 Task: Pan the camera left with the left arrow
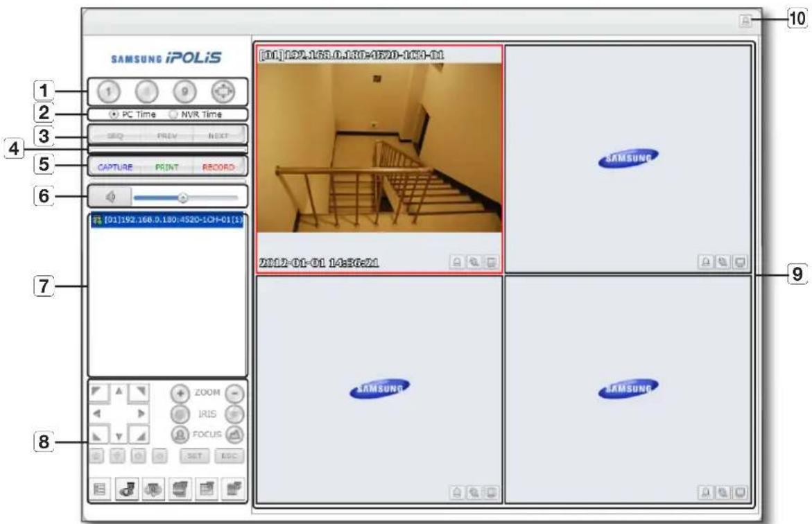pyautogui.click(x=97, y=414)
